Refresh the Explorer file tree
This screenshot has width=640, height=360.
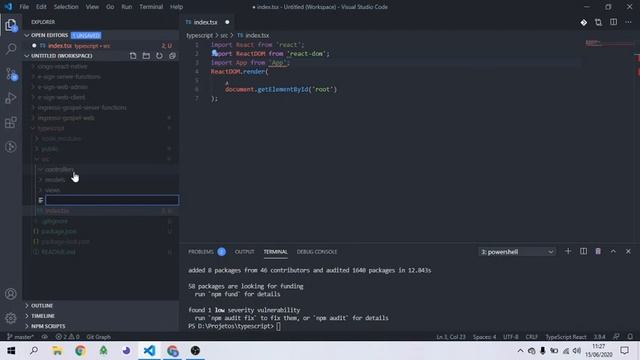pos(159,56)
